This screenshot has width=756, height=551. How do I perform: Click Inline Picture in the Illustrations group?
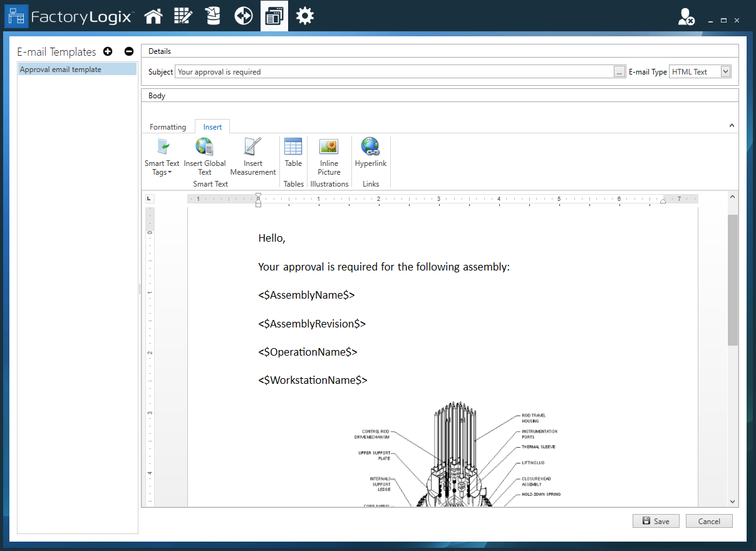tap(329, 157)
